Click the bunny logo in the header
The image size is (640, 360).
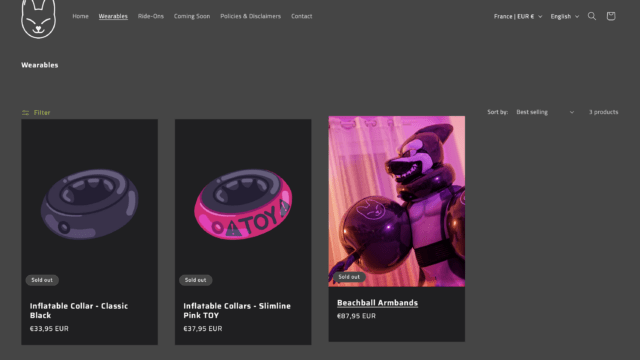pos(38,19)
